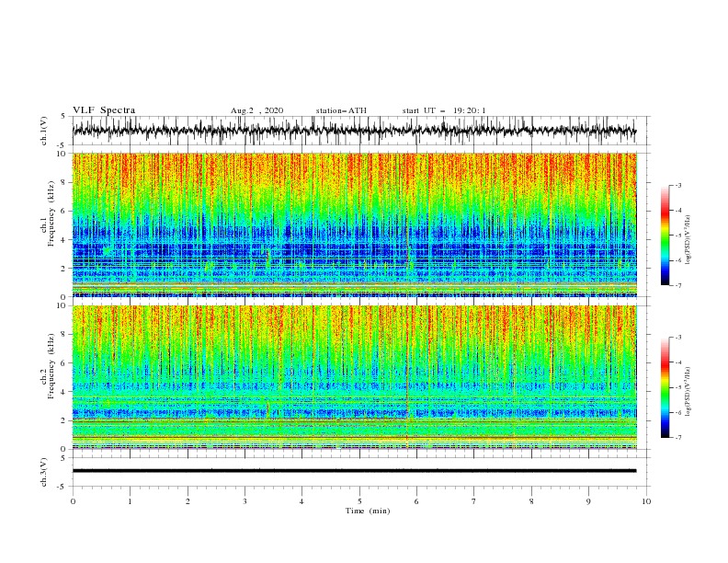Viewport: 728px width, 563px height.
Task: Click the ch.1 frequency tick "8"
Action: coord(63,182)
